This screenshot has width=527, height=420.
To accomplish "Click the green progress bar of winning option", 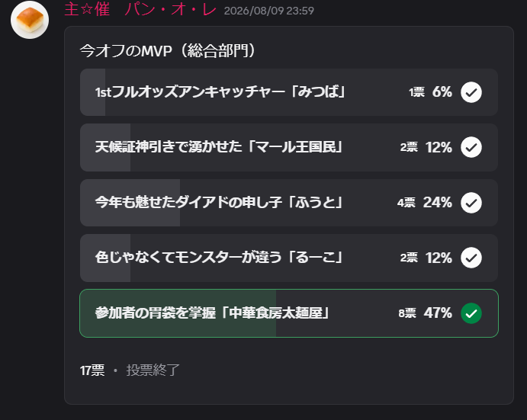I will pos(178,313).
